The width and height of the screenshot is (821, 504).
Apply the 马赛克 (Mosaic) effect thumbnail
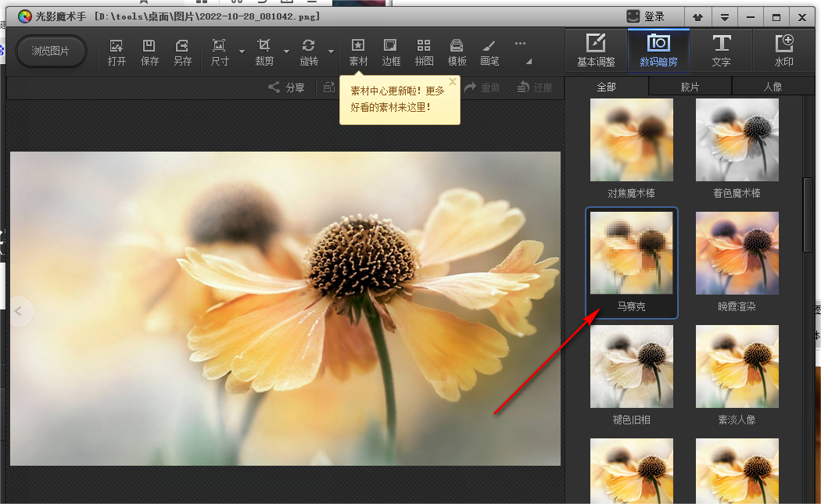pyautogui.click(x=631, y=263)
